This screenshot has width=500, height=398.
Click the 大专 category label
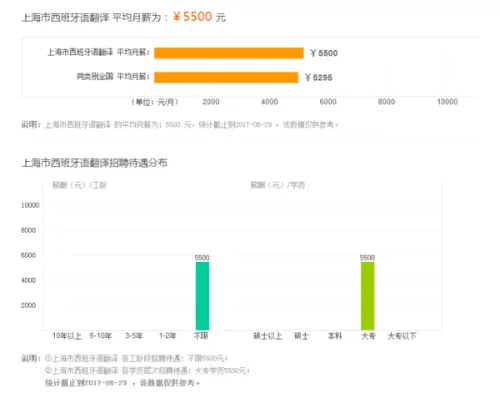coord(368,336)
